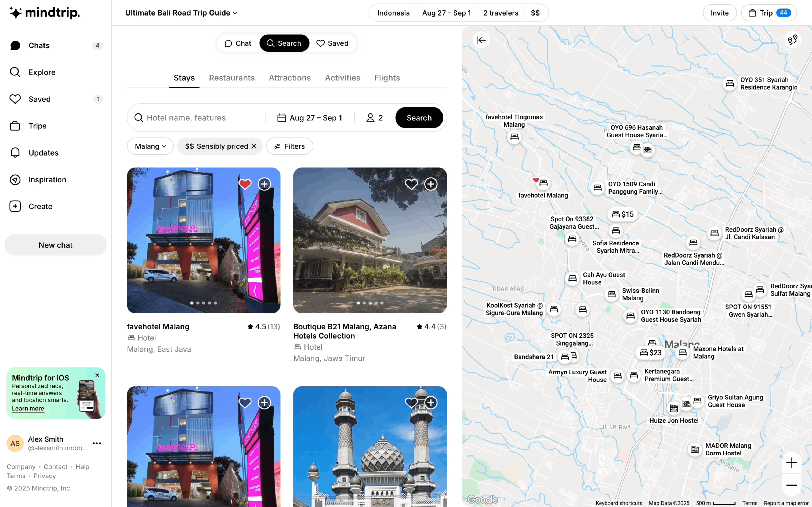
Task: Click the Learn more link
Action: tap(28, 408)
